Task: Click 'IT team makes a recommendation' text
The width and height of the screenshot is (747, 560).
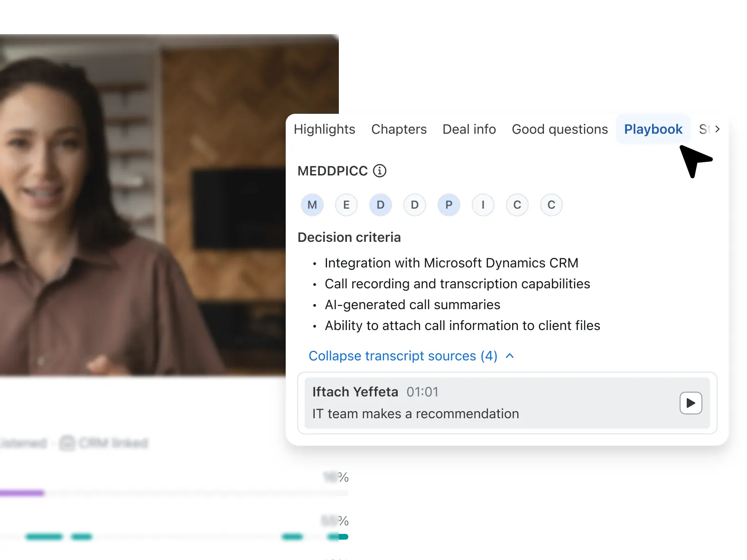Action: 415,413
